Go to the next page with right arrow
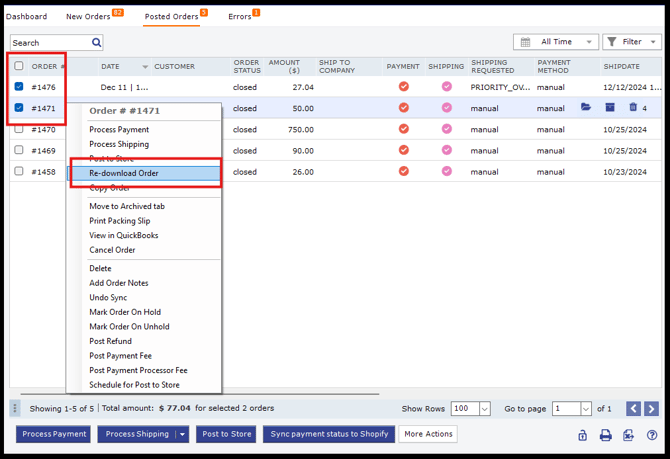 click(651, 409)
